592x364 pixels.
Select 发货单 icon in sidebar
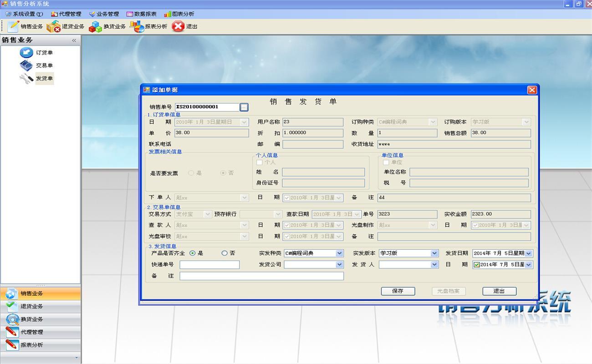click(26, 78)
